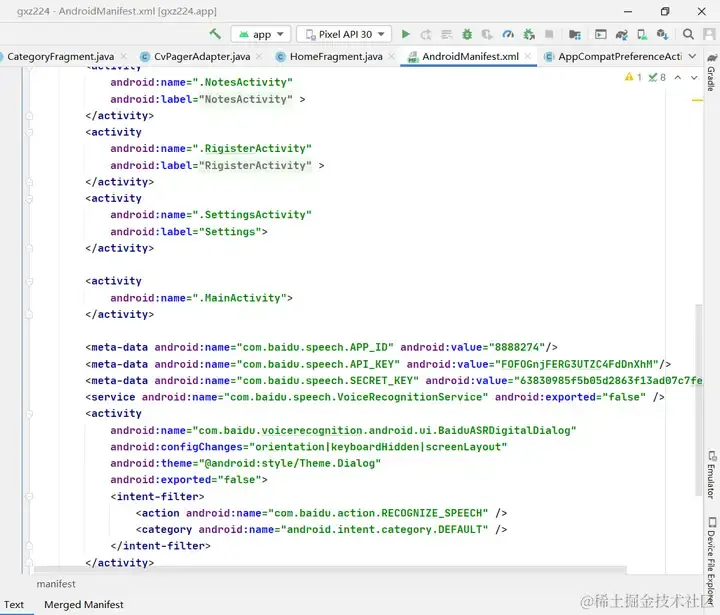Click "@android:style/Theme.Dialog" theme value
The height and width of the screenshot is (615, 720).
pyautogui.click(x=290, y=463)
